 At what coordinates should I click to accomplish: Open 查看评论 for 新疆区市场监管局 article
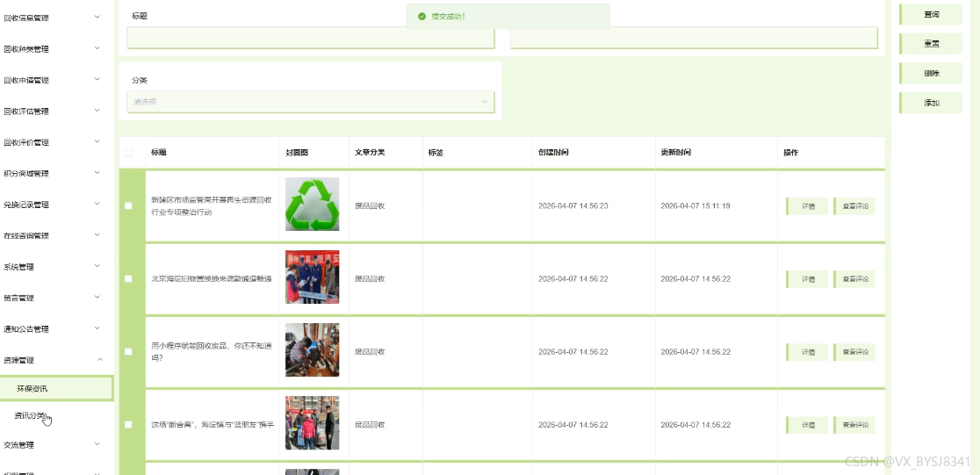(x=854, y=206)
